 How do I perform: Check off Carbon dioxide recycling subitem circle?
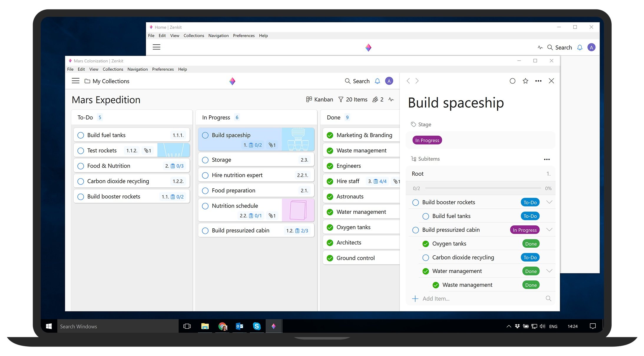426,258
